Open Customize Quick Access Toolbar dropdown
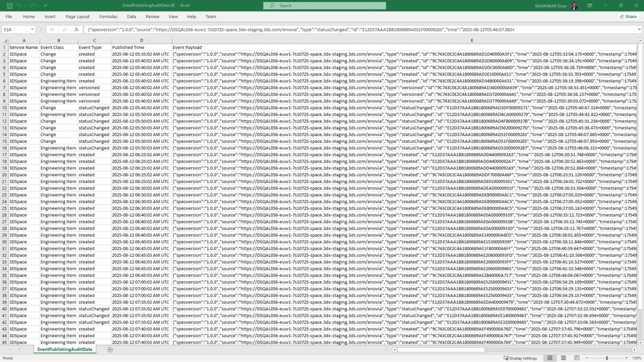644x362 pixels. click(x=46, y=5)
